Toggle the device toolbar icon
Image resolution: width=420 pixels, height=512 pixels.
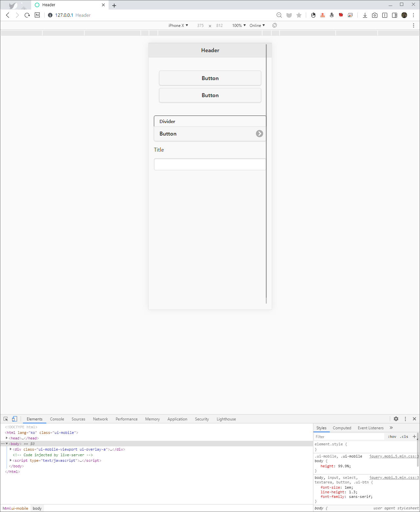tap(14, 419)
